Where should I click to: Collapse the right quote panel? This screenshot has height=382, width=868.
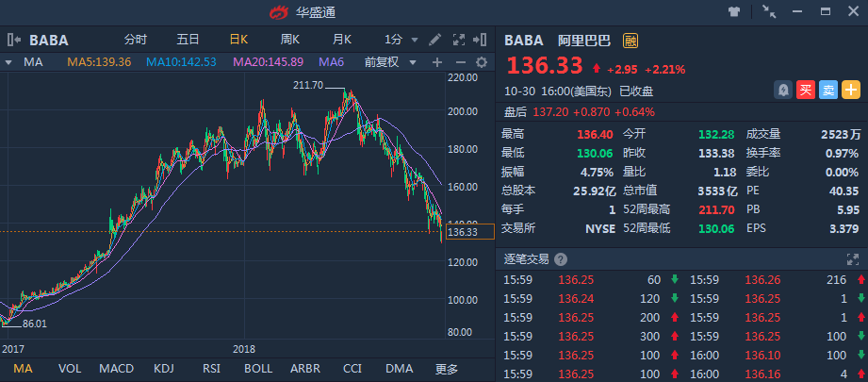[482, 40]
